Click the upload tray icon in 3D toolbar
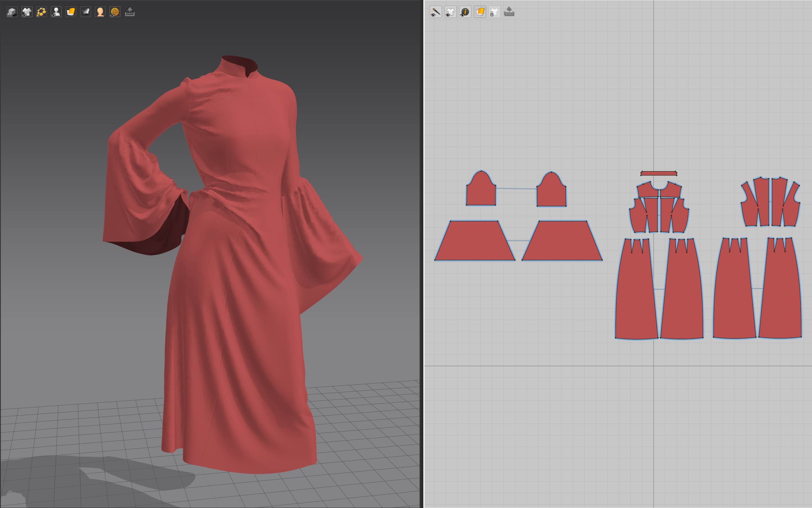This screenshot has height=508, width=812. pyautogui.click(x=130, y=12)
